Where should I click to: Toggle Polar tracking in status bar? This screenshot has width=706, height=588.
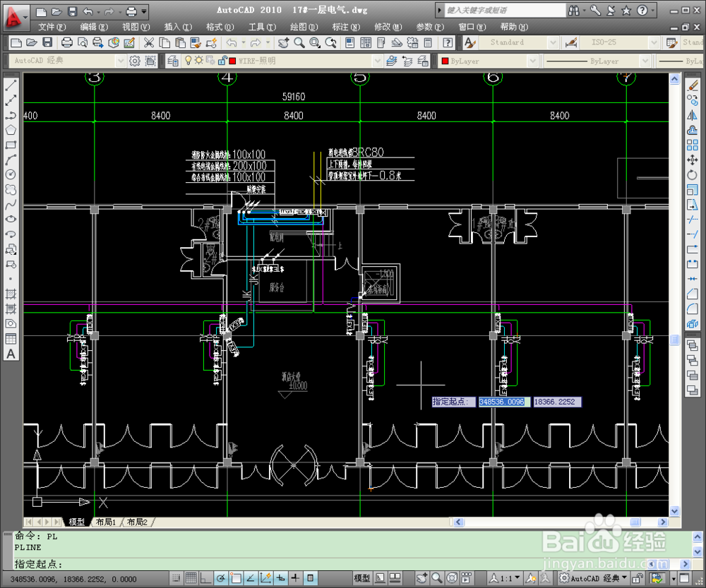click(x=220, y=577)
